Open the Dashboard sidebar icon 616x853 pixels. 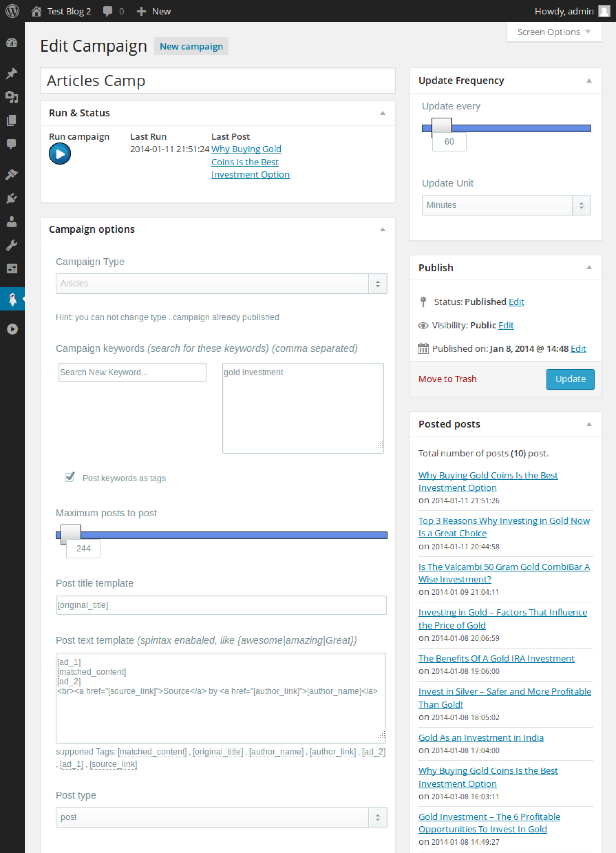pyautogui.click(x=12, y=42)
